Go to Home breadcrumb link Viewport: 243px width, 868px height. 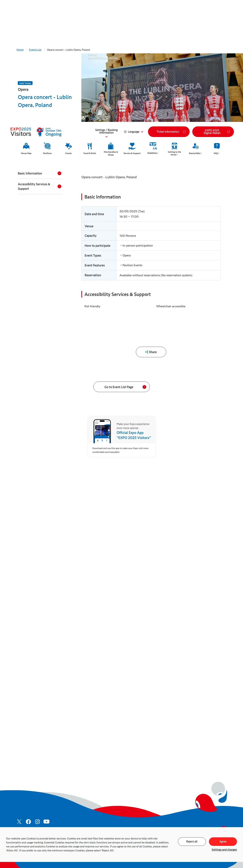[x=20, y=50]
